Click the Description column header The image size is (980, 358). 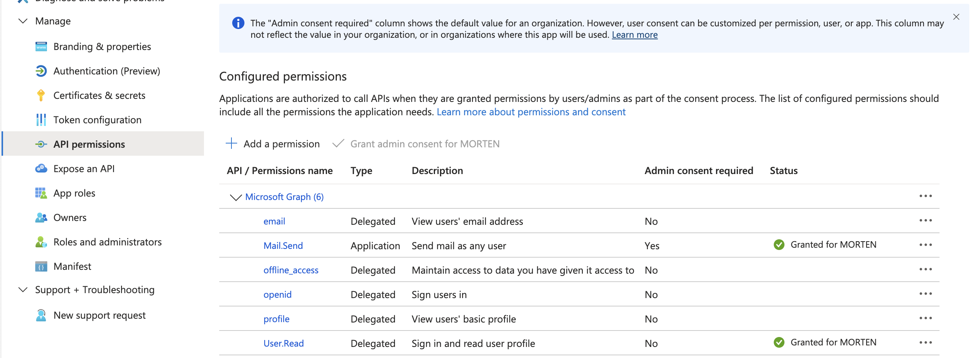click(437, 171)
